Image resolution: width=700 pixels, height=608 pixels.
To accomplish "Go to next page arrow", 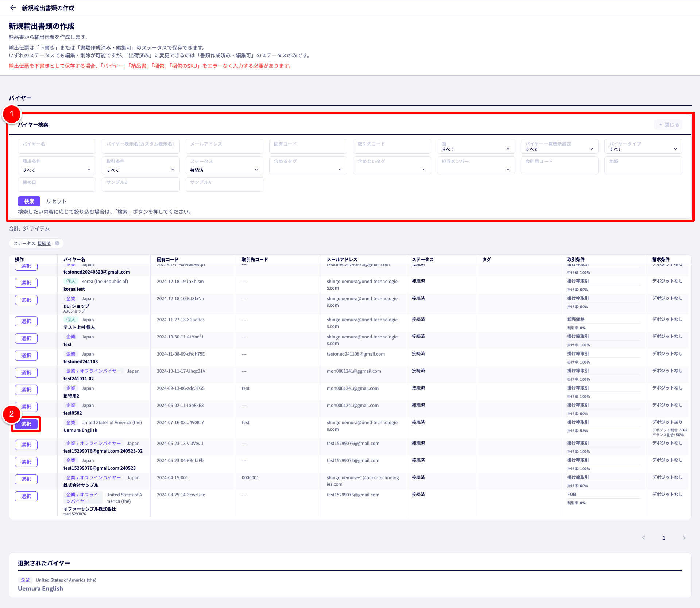I will click(x=684, y=538).
